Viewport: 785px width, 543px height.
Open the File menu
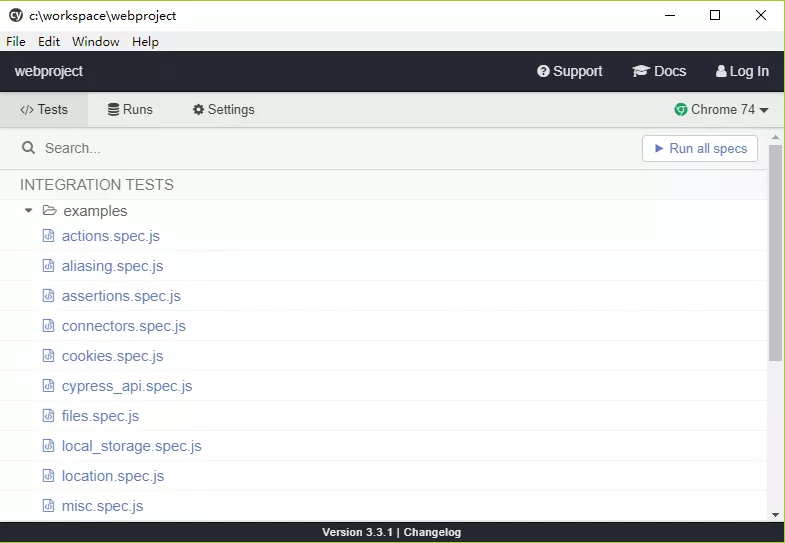pyautogui.click(x=16, y=42)
